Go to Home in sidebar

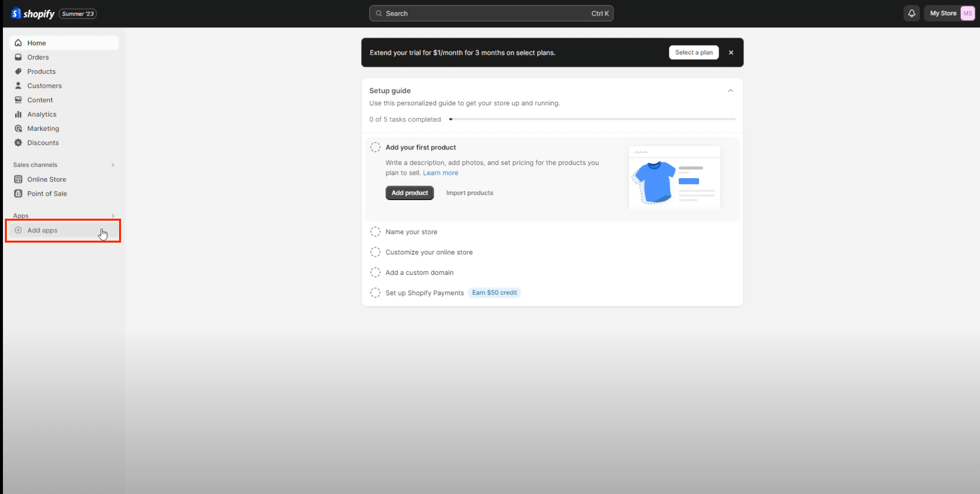64,43
